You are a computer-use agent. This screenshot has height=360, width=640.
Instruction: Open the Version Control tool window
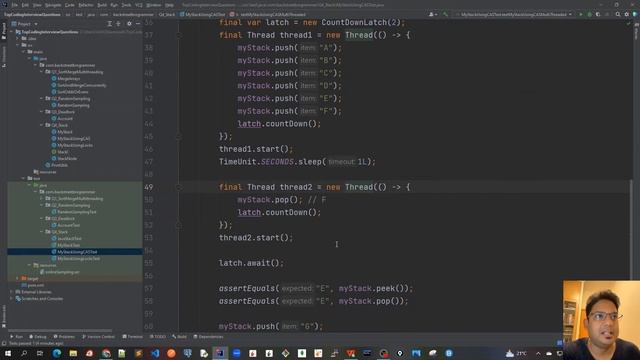pyautogui.click(x=98, y=337)
